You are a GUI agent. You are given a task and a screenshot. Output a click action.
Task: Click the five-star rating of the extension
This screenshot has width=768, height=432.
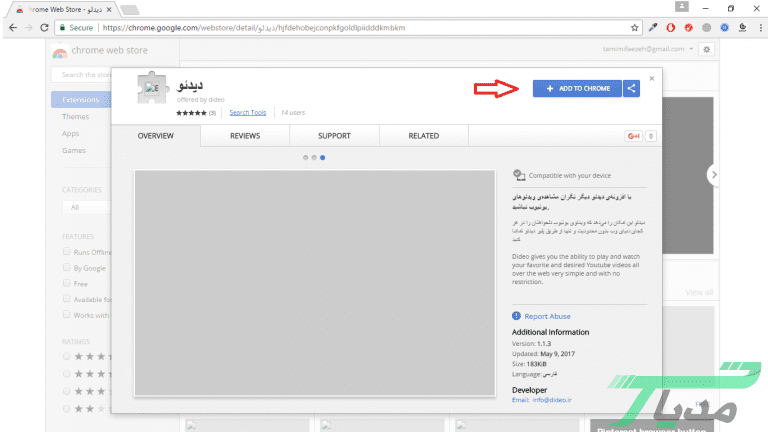pos(191,113)
